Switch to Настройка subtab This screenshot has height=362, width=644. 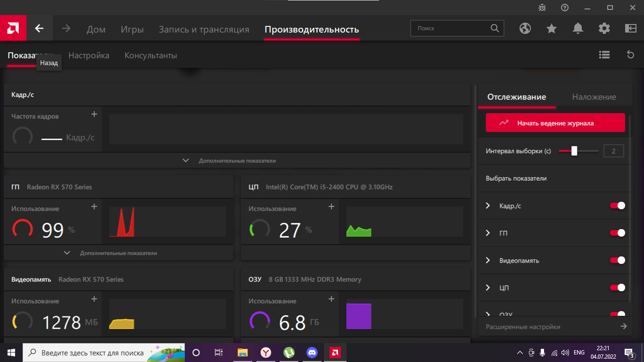(89, 55)
